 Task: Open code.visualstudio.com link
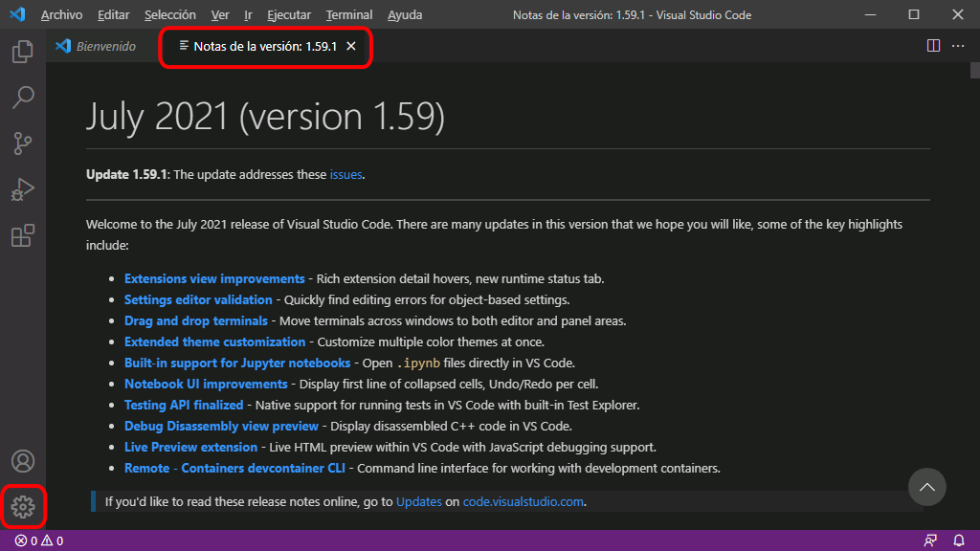point(523,501)
